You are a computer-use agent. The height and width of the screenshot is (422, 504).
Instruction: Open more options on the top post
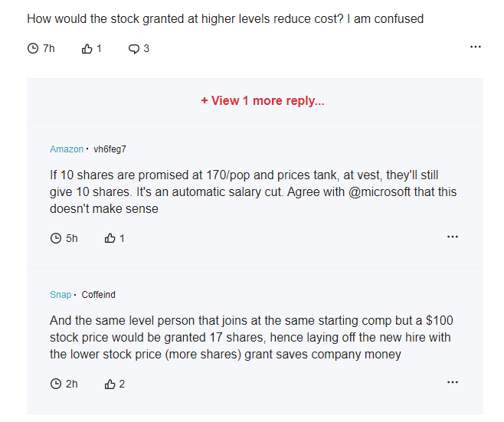(x=476, y=47)
